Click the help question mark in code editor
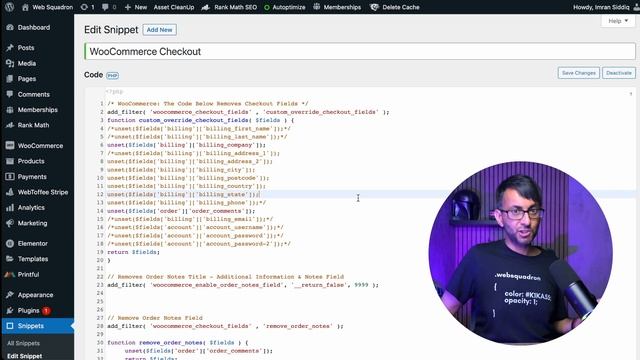The height and width of the screenshot is (360, 640). [x=631, y=94]
